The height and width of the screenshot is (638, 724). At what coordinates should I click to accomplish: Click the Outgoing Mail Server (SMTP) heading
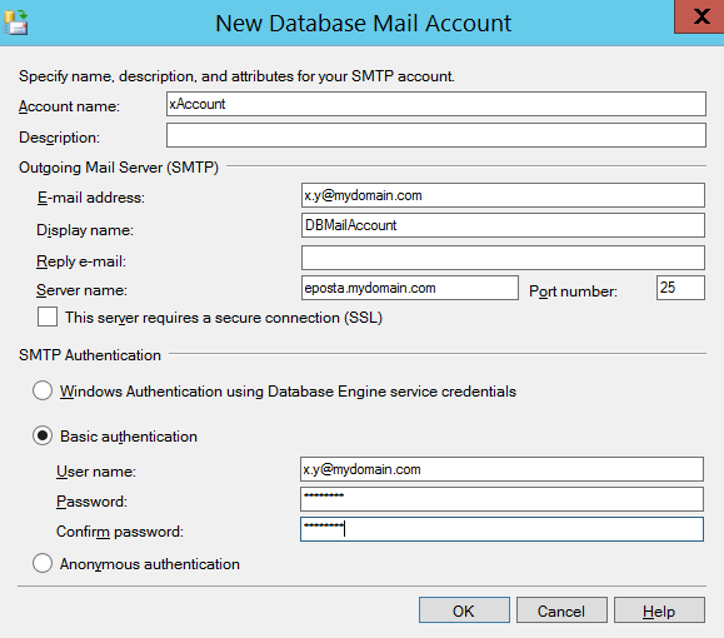coord(119,167)
